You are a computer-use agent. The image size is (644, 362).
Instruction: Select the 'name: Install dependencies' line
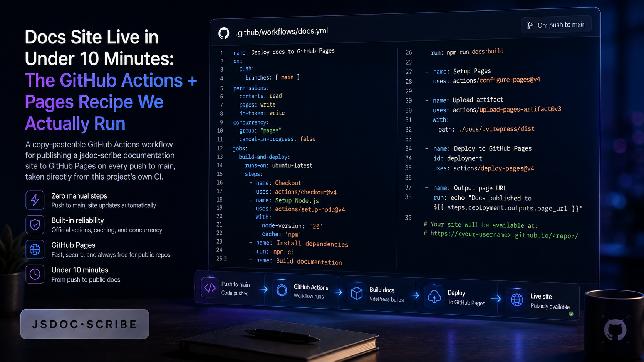302,243
